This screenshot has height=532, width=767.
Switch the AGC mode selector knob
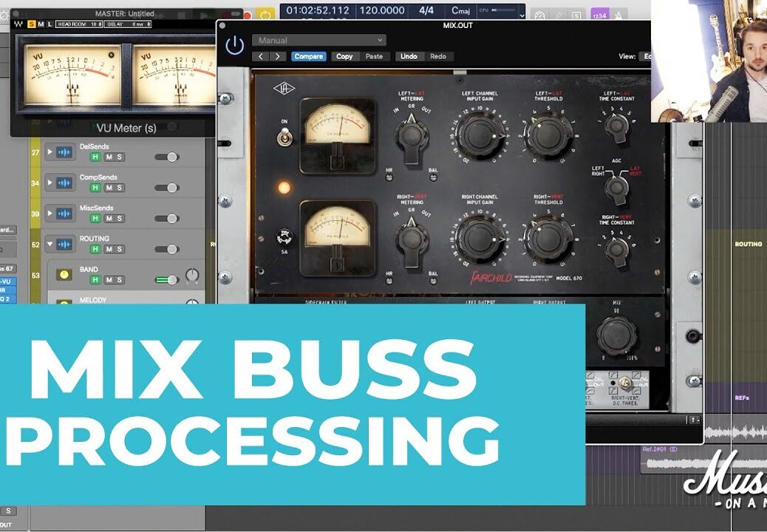coord(616,188)
